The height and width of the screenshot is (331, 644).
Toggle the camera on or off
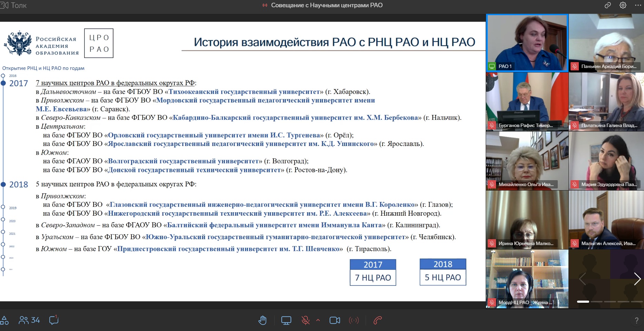tap(335, 320)
